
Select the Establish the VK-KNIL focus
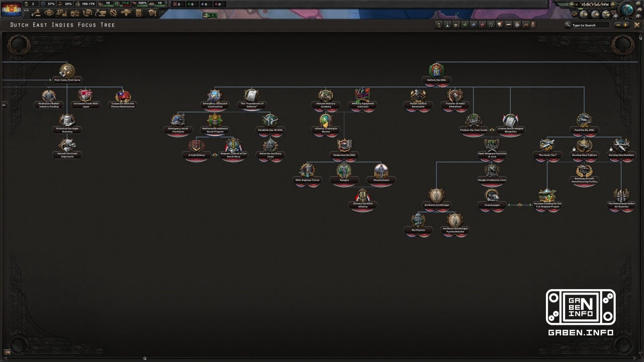pos(270,124)
